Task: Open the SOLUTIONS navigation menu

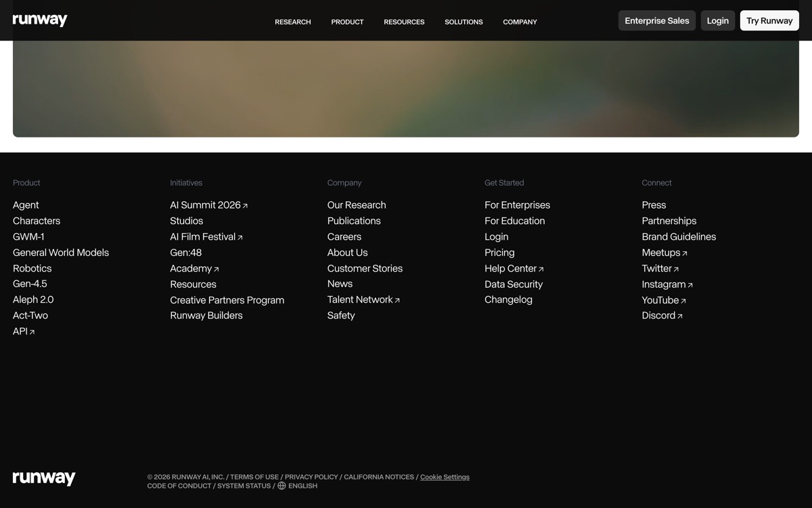Action: [x=464, y=22]
